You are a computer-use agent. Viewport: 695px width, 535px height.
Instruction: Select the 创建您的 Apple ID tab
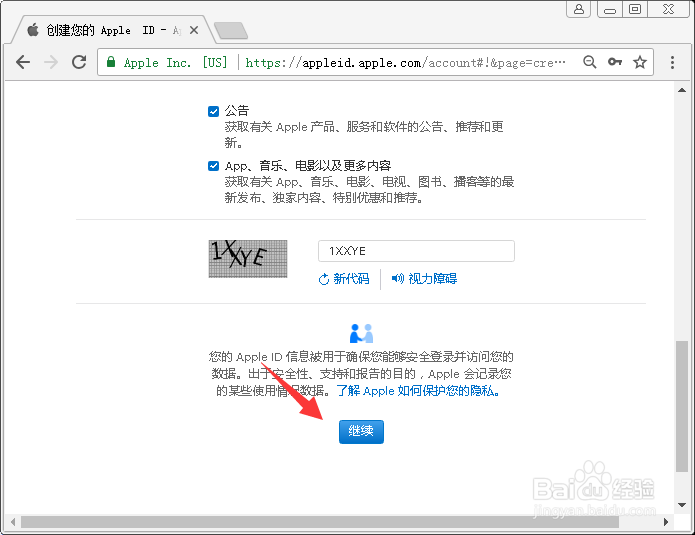113,30
